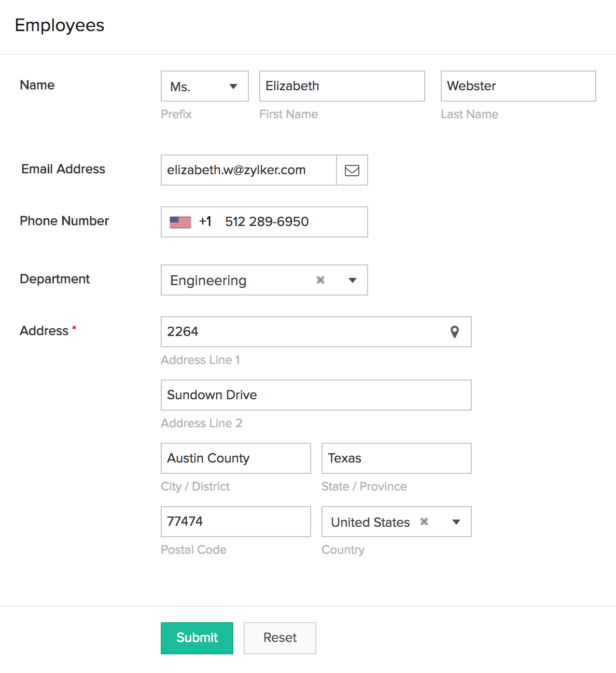616x673 pixels.
Task: Focus the First Name field with Elizabeth
Action: pyautogui.click(x=342, y=86)
